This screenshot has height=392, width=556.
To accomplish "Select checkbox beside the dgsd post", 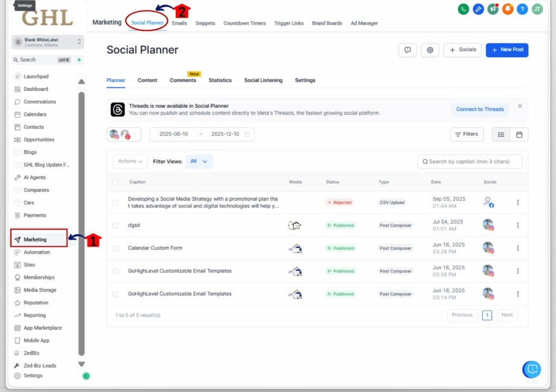I will (115, 225).
